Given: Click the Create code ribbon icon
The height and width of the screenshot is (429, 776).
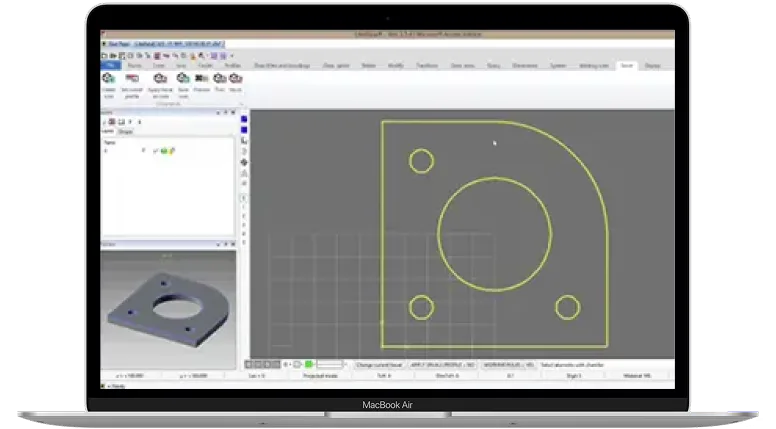Looking at the screenshot, I should point(108,78).
